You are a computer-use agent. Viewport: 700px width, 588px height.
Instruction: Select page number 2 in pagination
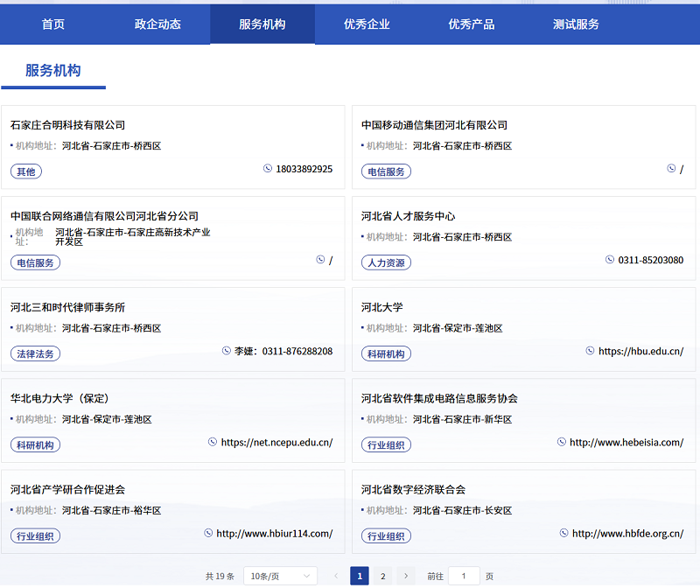(x=382, y=577)
